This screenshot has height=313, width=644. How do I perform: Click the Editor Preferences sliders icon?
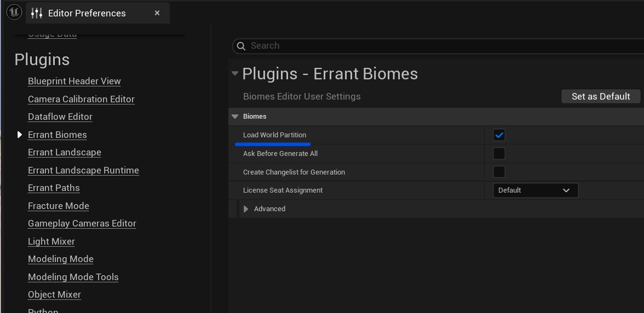pyautogui.click(x=37, y=13)
